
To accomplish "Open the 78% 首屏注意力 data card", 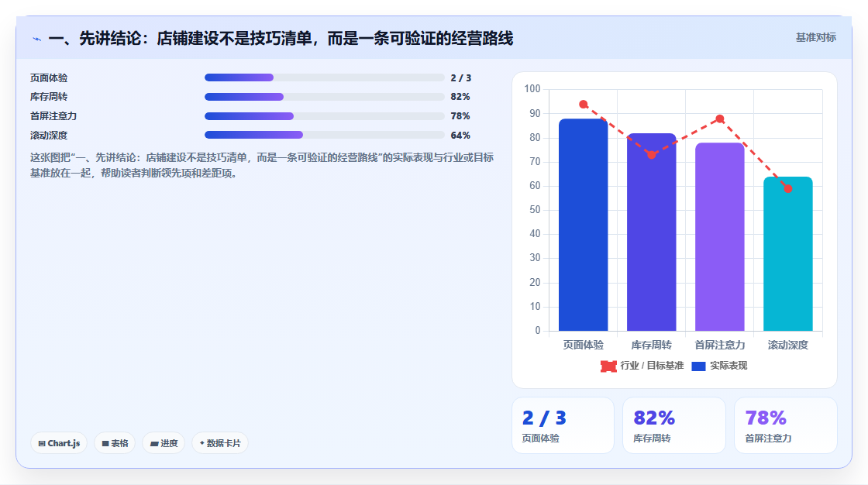I will pyautogui.click(x=786, y=425).
